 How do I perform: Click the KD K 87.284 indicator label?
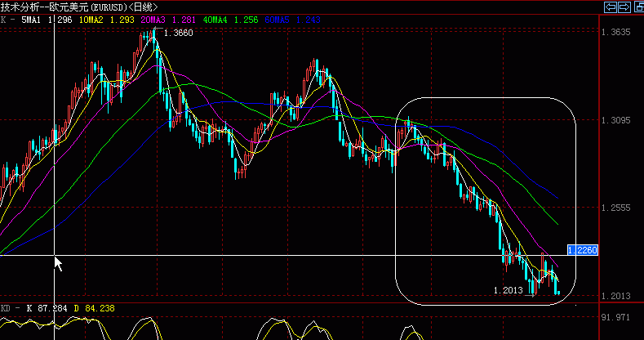click(34, 308)
